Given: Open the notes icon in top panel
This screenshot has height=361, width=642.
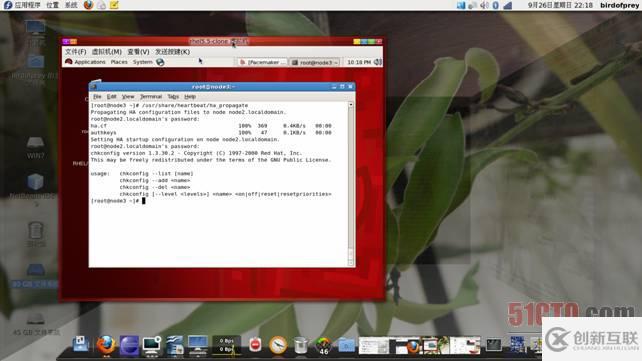Looking at the screenshot, I should tap(114, 5).
